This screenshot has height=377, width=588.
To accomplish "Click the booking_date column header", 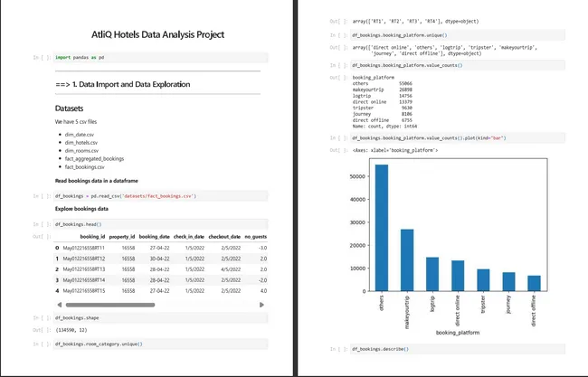I will point(154,237).
